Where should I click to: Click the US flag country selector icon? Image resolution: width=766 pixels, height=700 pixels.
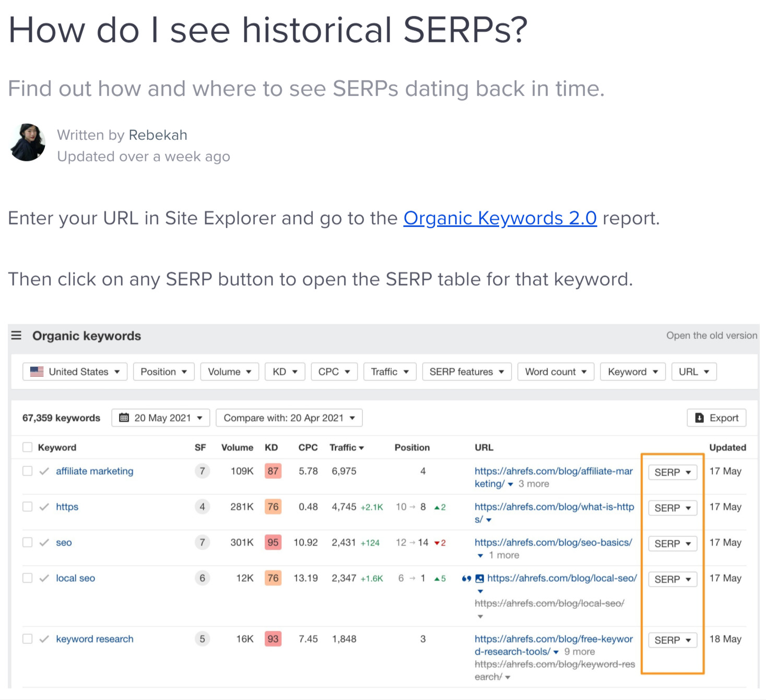pyautogui.click(x=36, y=371)
